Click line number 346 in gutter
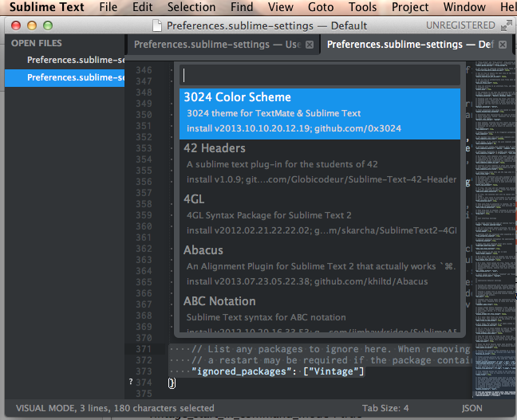Screen dimensions: 517x420 coord(144,70)
